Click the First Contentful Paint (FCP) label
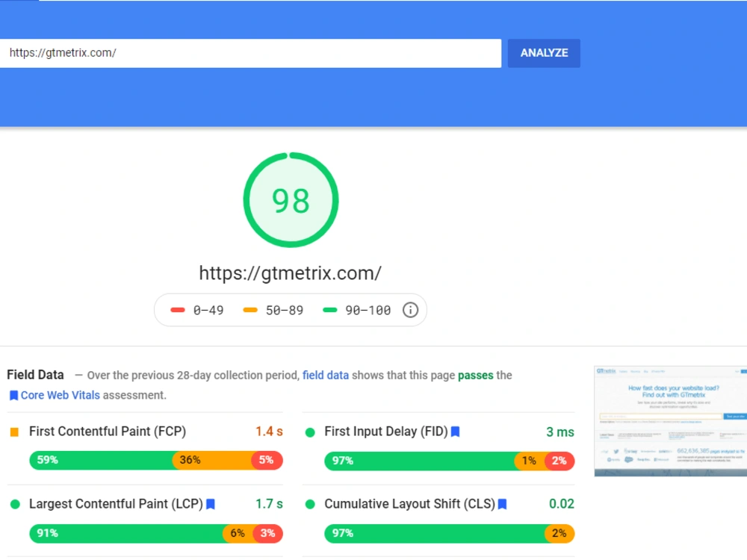 (108, 432)
